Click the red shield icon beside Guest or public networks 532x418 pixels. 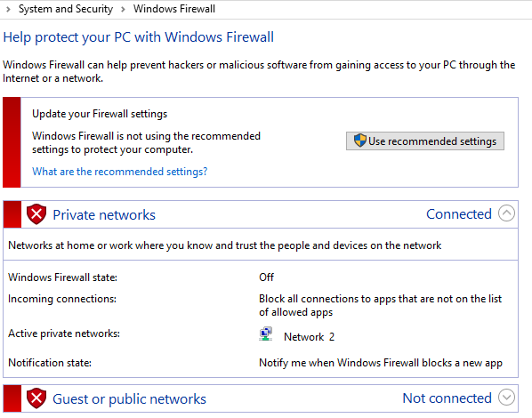36,398
